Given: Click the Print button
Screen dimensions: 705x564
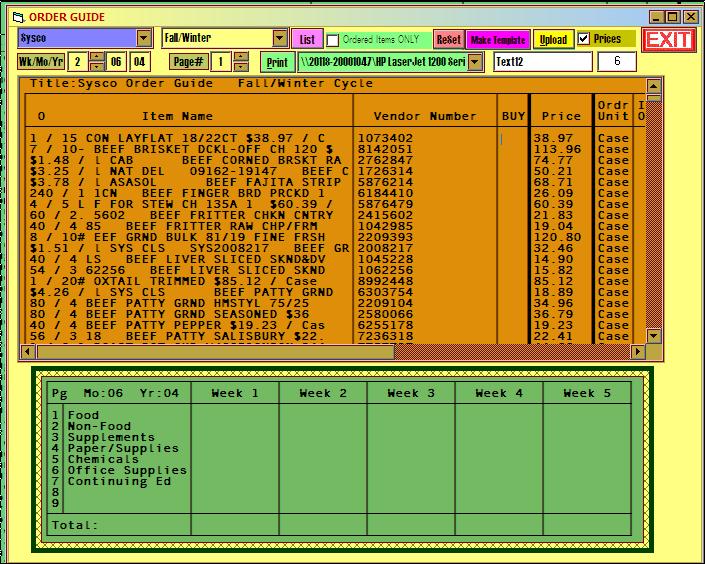Looking at the screenshot, I should tap(277, 62).
